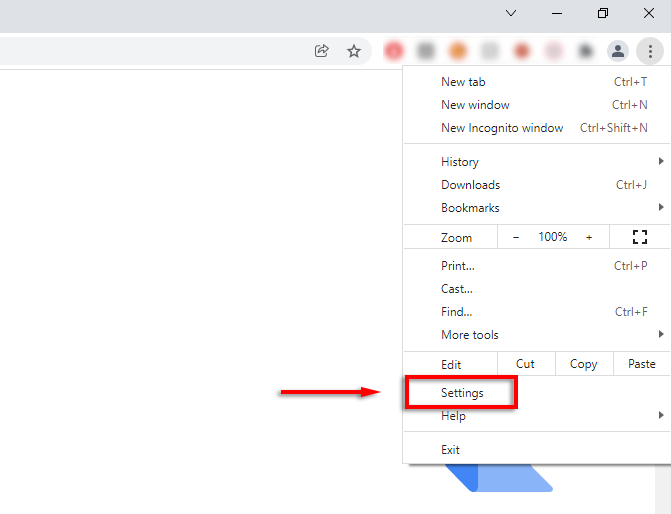Image resolution: width=671 pixels, height=514 pixels.
Task: Choose Cast... from the menu
Action: (x=537, y=289)
